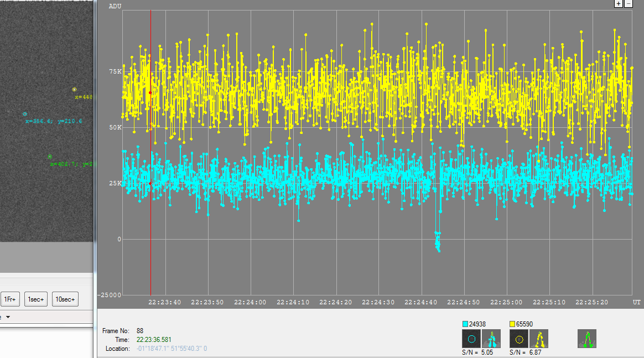Select the cyan target star aperture in video

point(25,113)
